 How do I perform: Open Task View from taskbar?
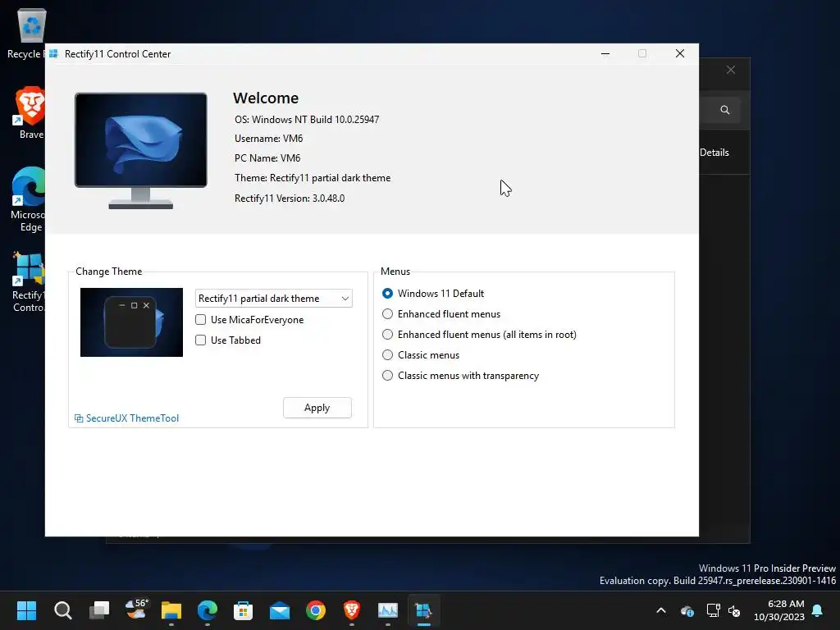pos(99,610)
